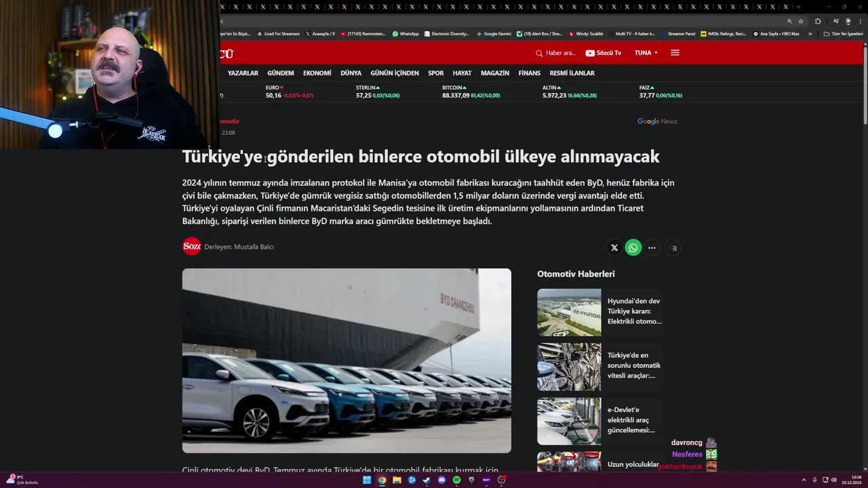
Task: Click the font size 'a' button
Action: pos(674,247)
